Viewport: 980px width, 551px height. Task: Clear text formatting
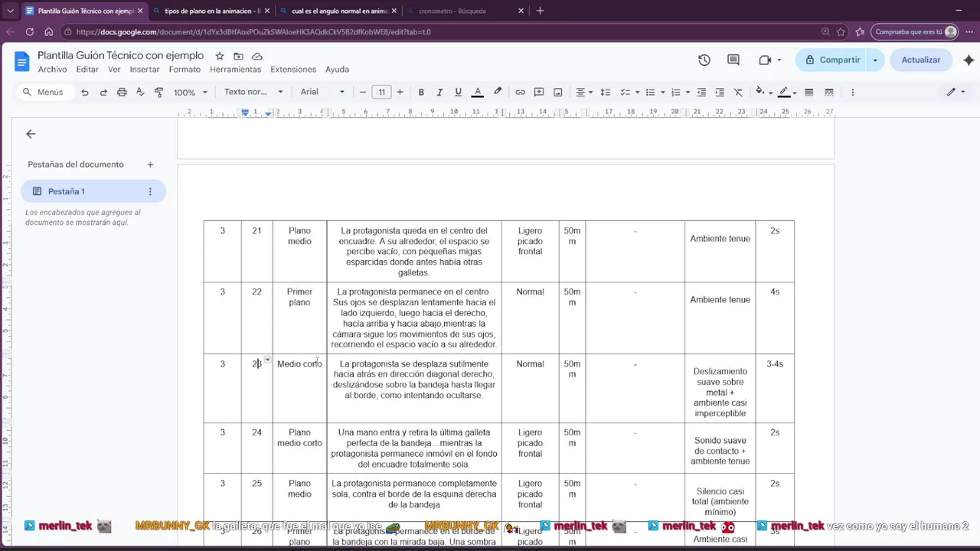(738, 92)
